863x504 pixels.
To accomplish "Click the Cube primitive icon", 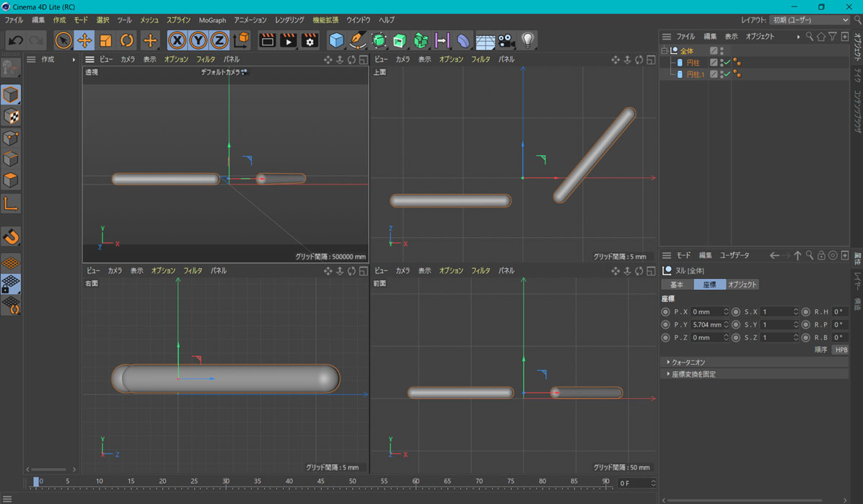I will [x=336, y=40].
